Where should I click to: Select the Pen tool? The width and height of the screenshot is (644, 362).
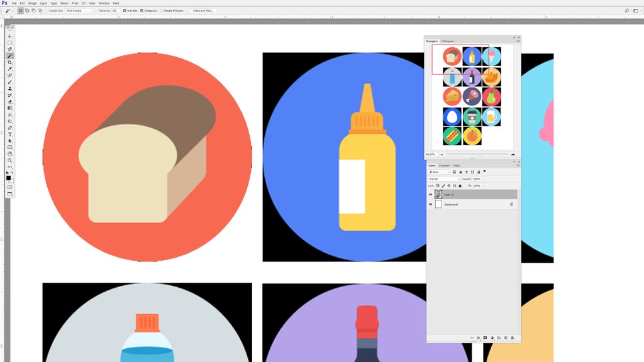tap(10, 128)
